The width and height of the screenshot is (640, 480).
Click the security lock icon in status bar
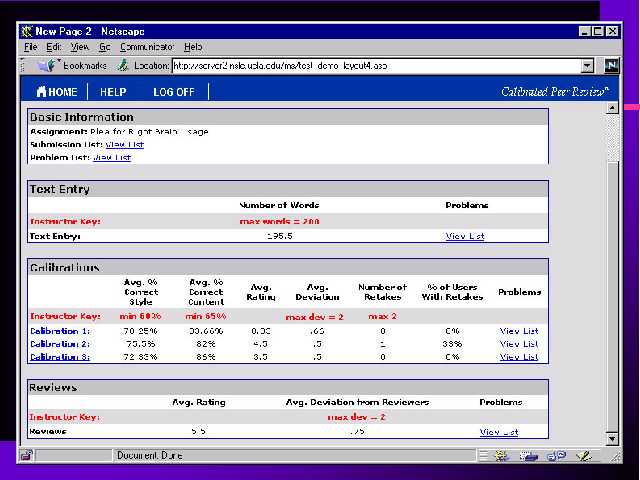click(x=27, y=455)
